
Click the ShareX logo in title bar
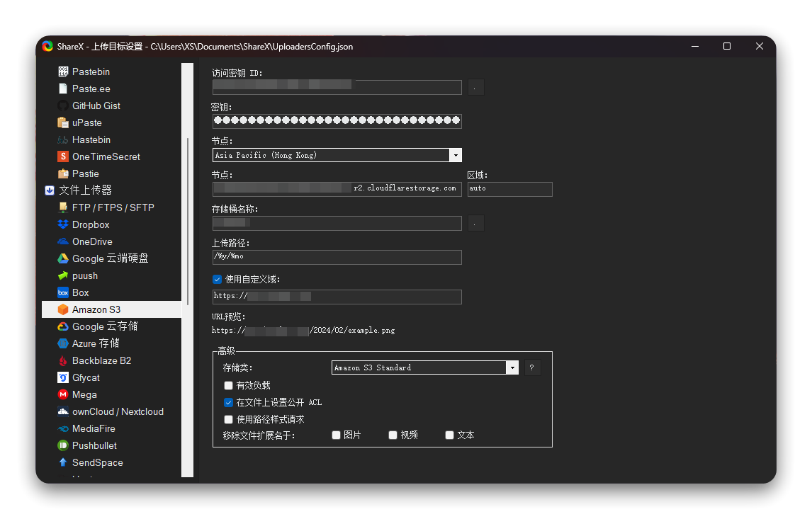coord(47,46)
